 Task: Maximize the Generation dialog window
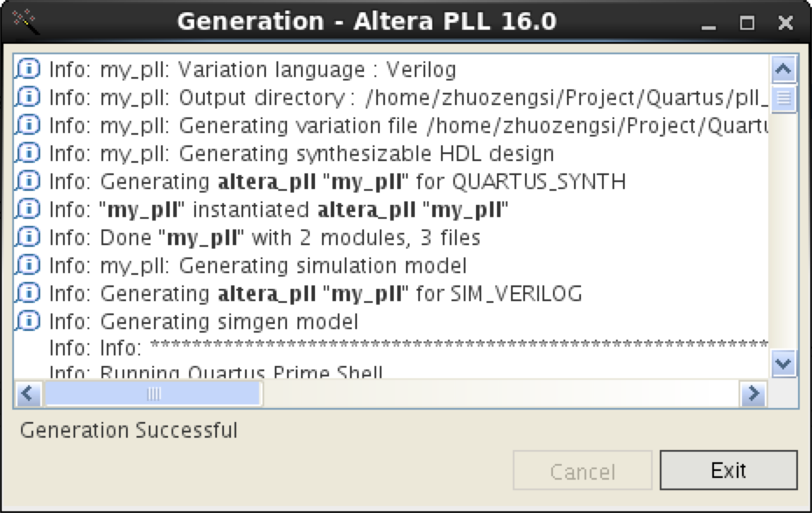coord(746,23)
